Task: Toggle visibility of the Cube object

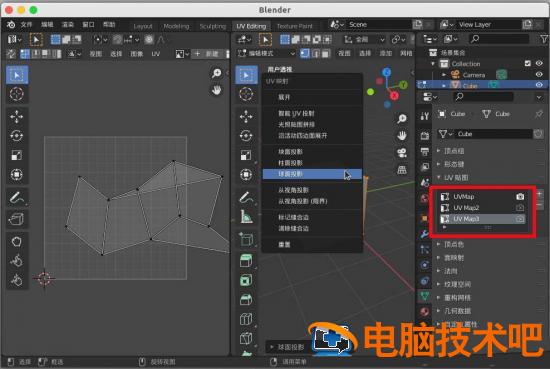Action: click(539, 85)
